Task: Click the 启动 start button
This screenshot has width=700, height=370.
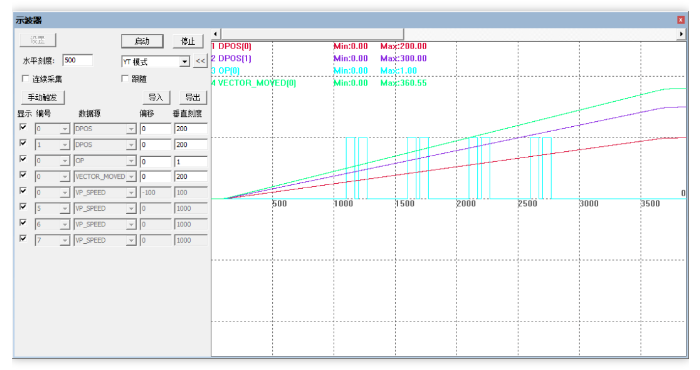Action: 142,41
